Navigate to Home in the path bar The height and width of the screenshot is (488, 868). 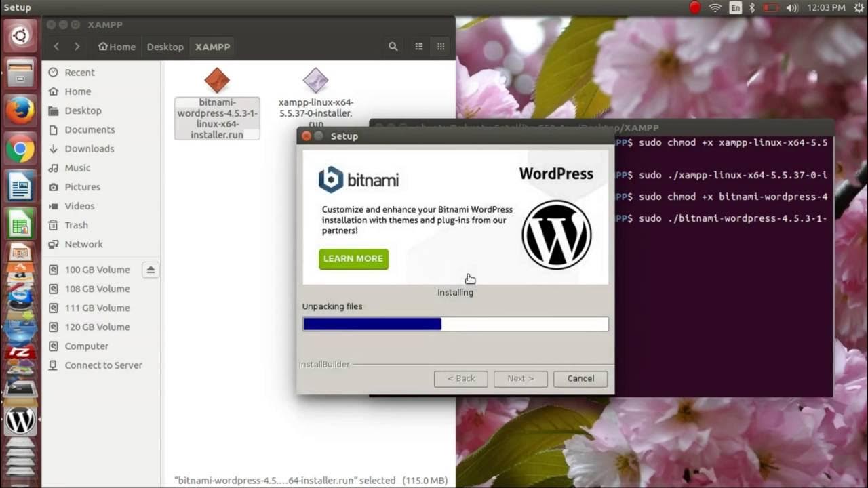(x=117, y=47)
